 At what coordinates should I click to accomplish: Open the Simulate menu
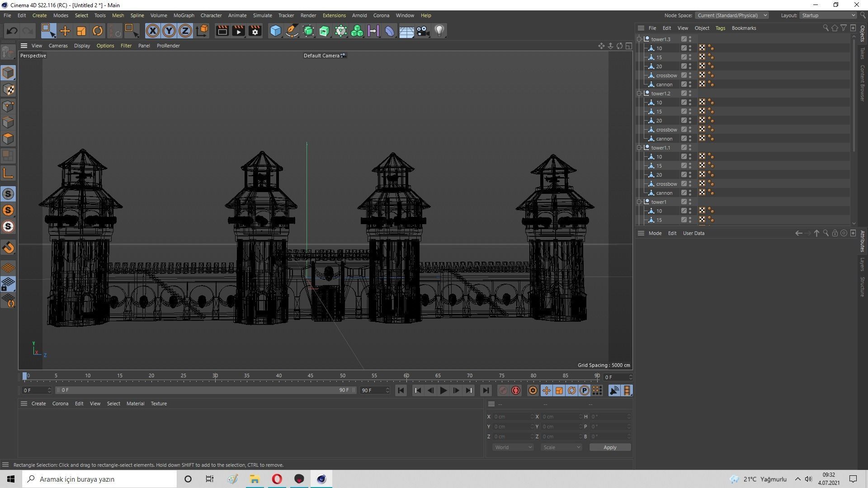pos(262,15)
